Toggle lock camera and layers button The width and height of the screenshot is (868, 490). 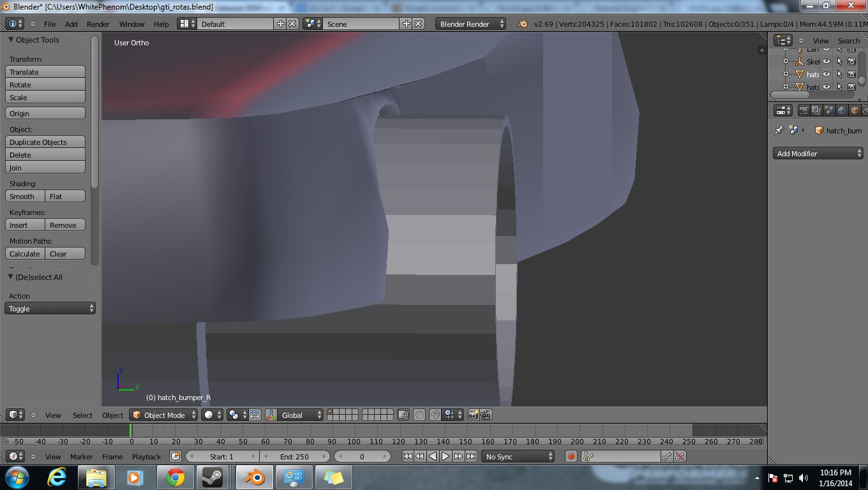point(403,415)
